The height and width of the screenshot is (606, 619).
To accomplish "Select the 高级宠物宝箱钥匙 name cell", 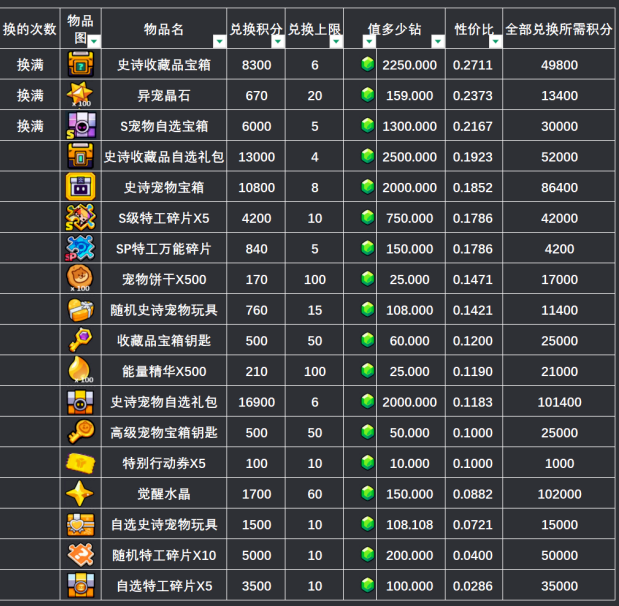I will coord(164,432).
